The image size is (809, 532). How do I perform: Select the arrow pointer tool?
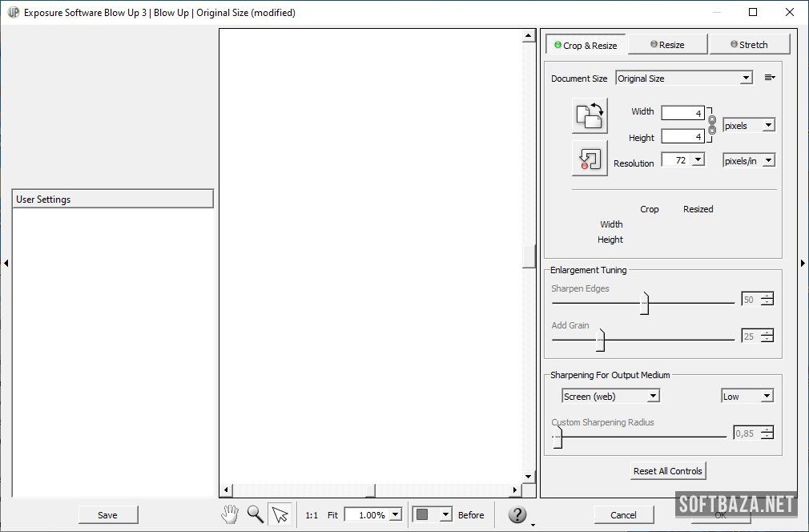pos(280,514)
